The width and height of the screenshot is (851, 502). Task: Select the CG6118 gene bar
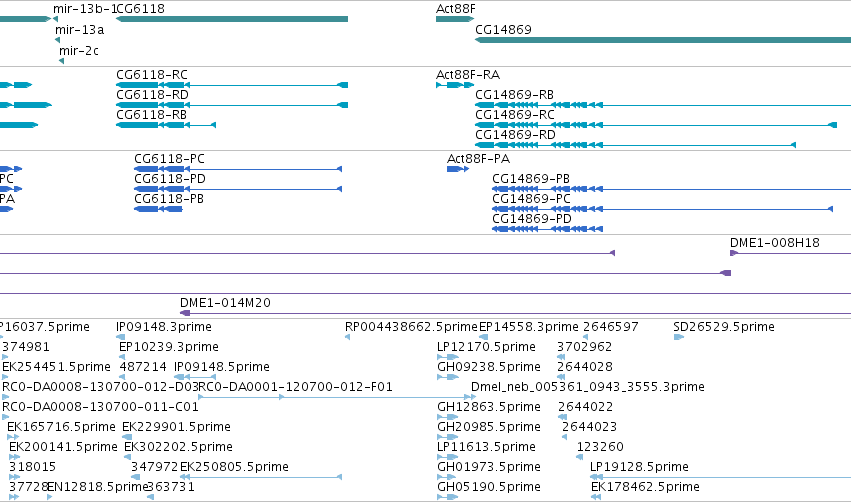tap(232, 19)
